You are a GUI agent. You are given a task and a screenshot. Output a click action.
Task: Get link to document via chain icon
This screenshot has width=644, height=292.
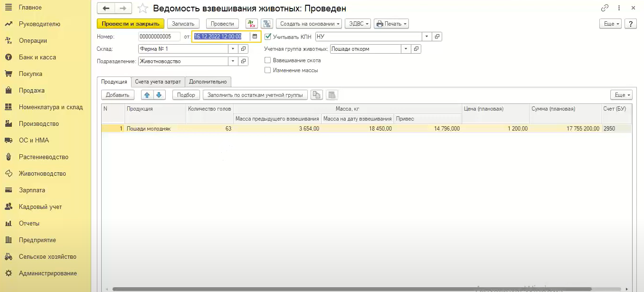[x=605, y=8]
